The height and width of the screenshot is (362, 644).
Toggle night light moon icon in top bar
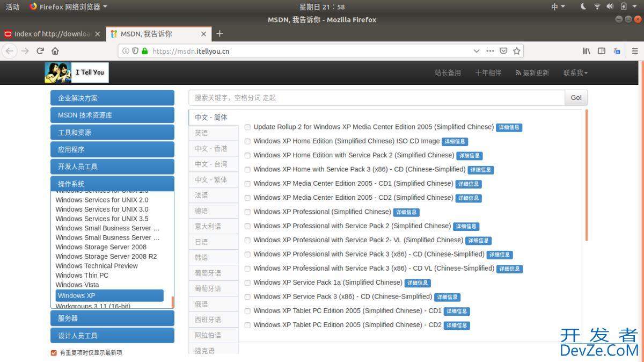(584, 6)
